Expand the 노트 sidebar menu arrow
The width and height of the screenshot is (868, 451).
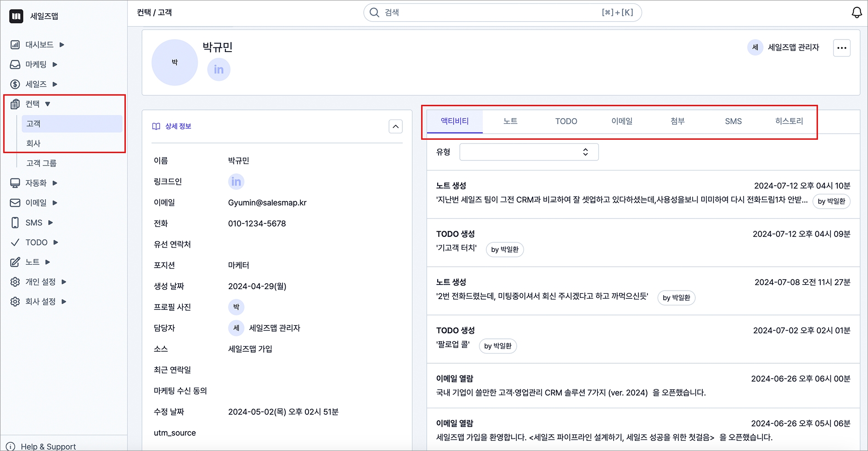47,262
